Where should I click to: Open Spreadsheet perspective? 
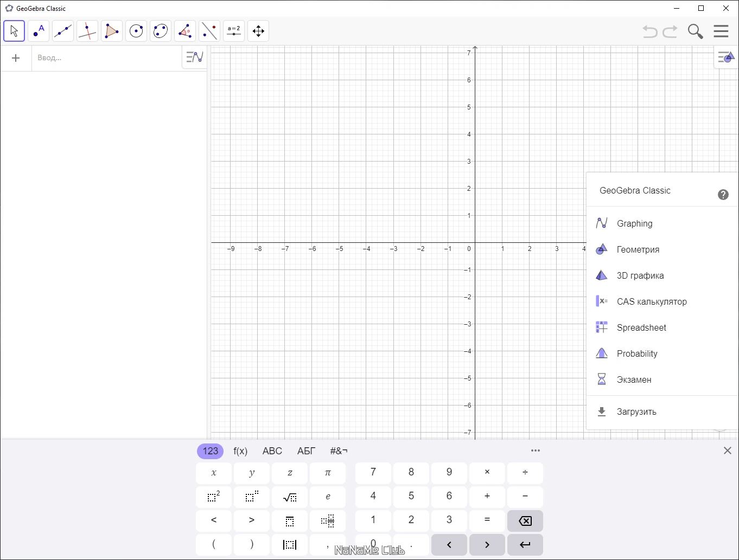[662, 327]
